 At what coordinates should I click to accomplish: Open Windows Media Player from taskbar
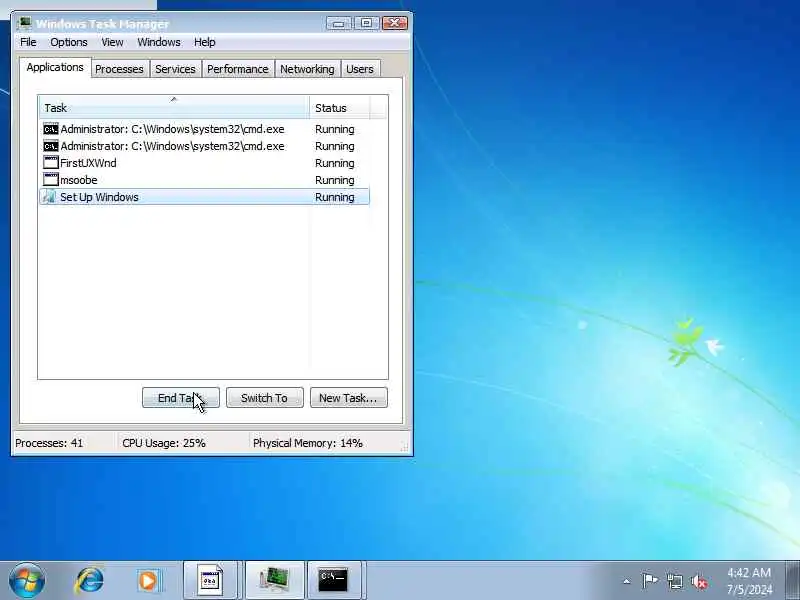149,581
